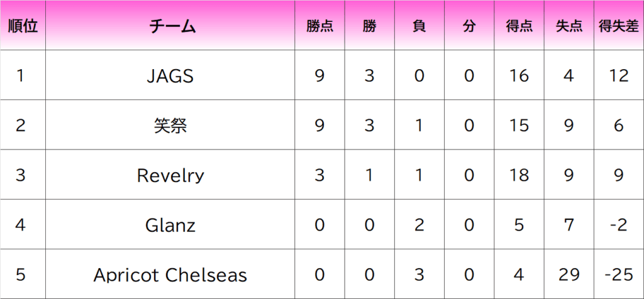The height and width of the screenshot is (299, 644).
Task: Click Apricot Chelseas 29 goals conceded
Action: pos(569,275)
